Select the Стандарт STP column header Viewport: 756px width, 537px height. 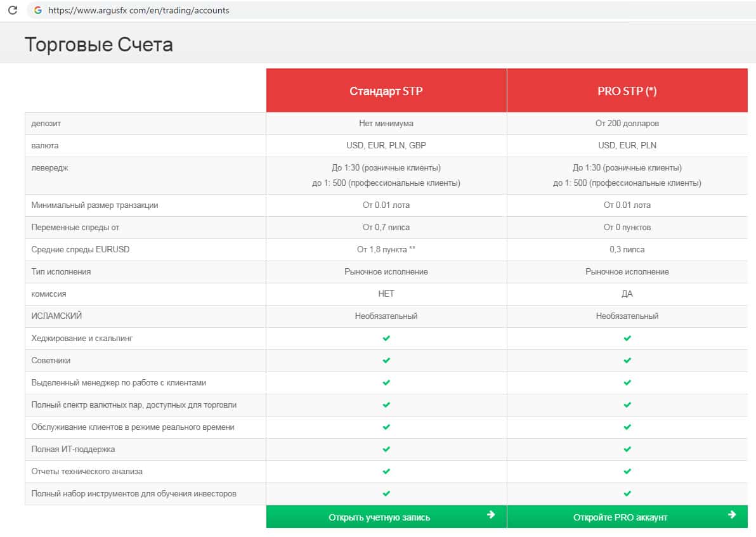pyautogui.click(x=386, y=91)
